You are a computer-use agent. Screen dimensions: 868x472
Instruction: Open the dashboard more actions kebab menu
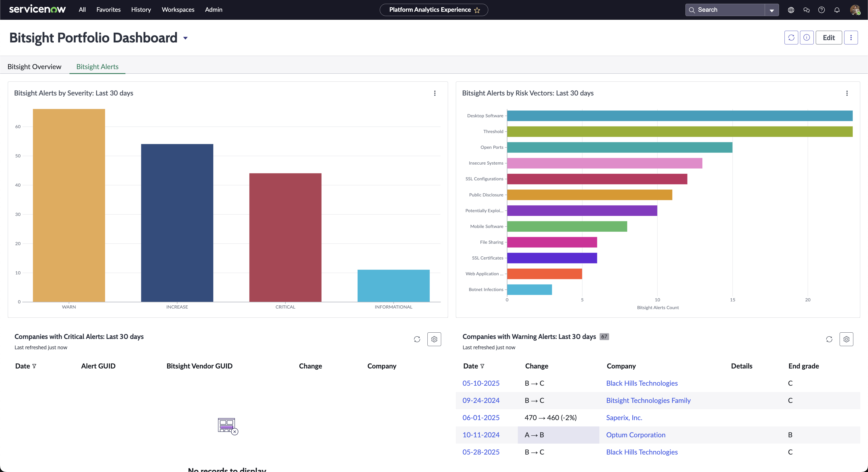click(x=851, y=37)
